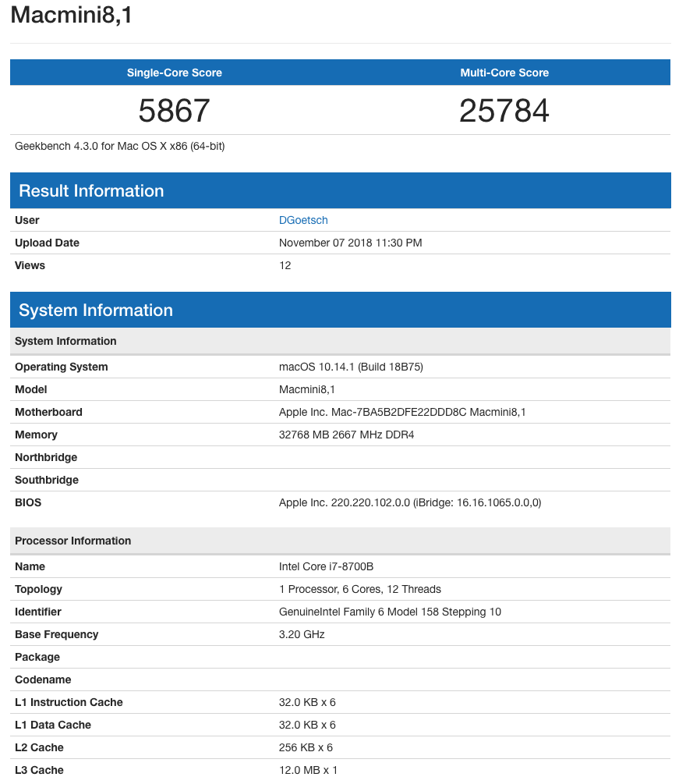Select the macOS 10.14.1 (Build 18B75) value
The image size is (679, 784).
coord(351,367)
